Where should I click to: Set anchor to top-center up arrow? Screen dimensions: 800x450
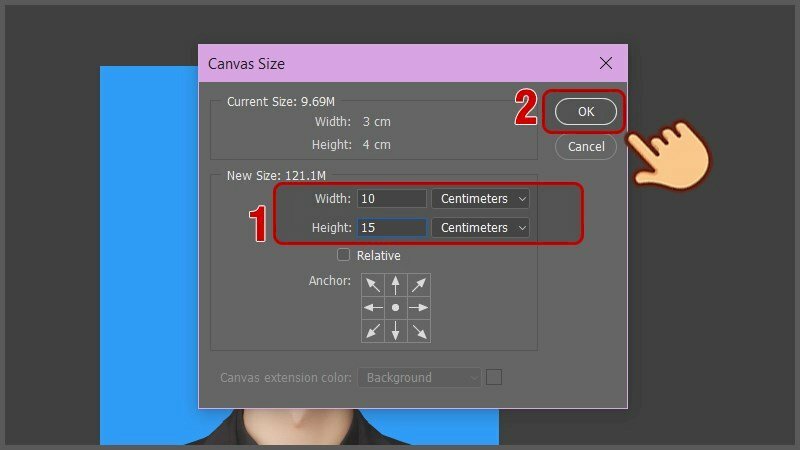click(396, 285)
